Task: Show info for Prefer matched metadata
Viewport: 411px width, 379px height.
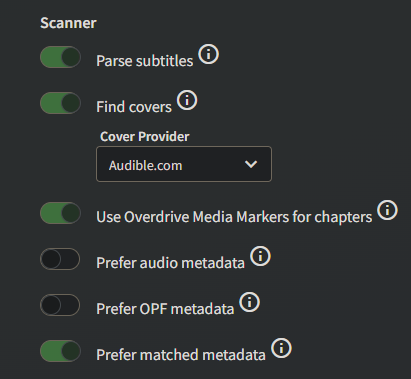Action: (x=281, y=348)
